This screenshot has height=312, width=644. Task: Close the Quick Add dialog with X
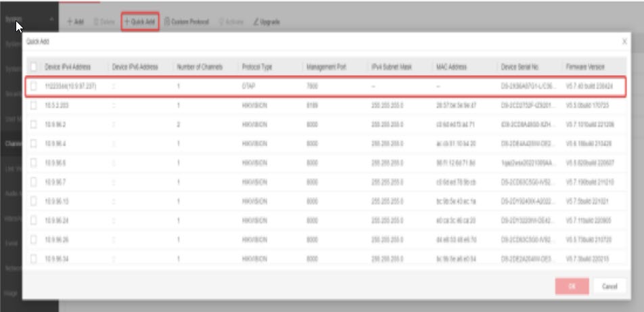[624, 42]
